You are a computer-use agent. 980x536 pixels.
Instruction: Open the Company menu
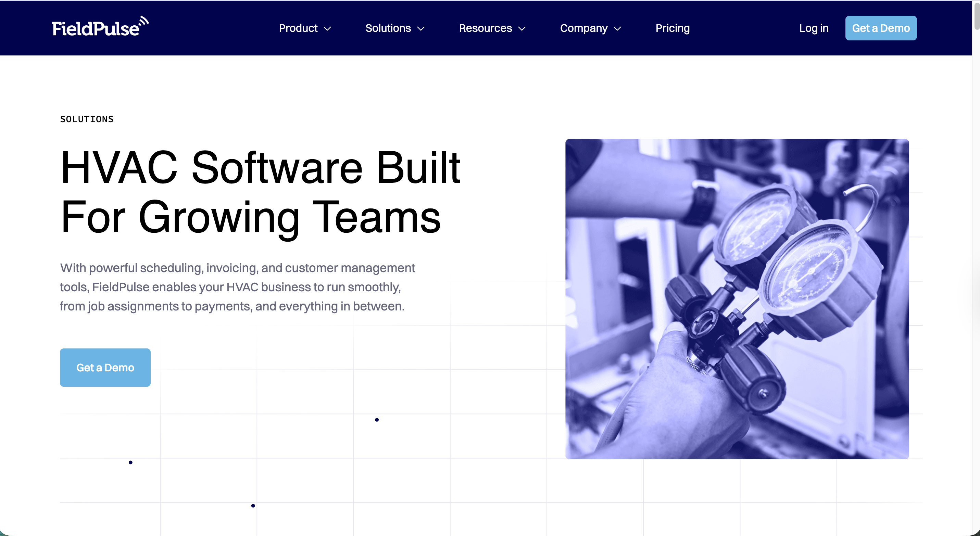583,28
